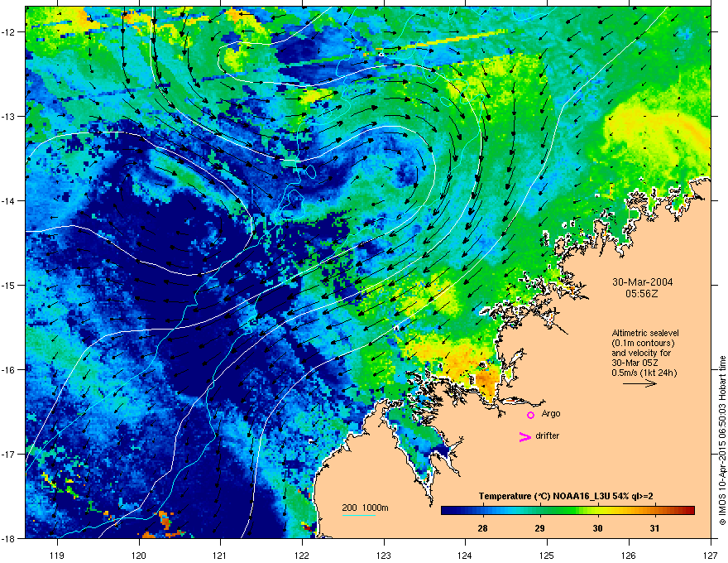Click the longitude axis label 127
This screenshot has height=563, width=728.
tap(711, 555)
